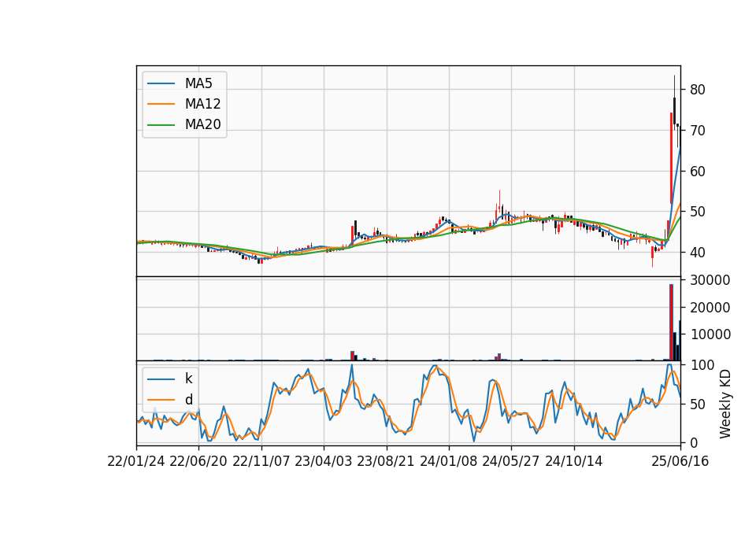Image resolution: width=756 pixels, height=543 pixels.
Task: Click the 24/05/27 date tick label
Action: [511, 462]
